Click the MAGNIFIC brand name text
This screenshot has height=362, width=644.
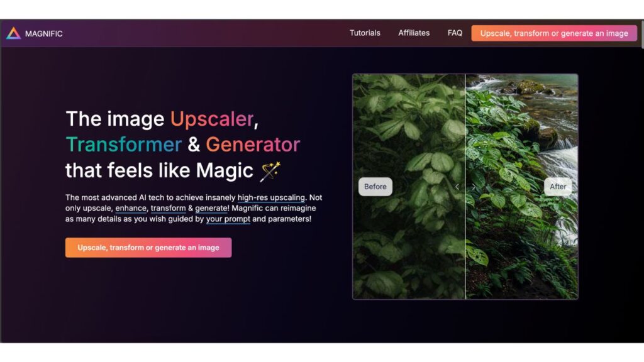(43, 34)
